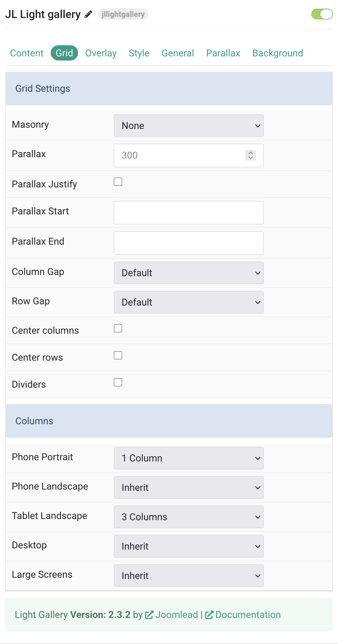Viewport: 338px width, 644px height.
Task: Click the Parallax Start input field
Action: tap(189, 213)
